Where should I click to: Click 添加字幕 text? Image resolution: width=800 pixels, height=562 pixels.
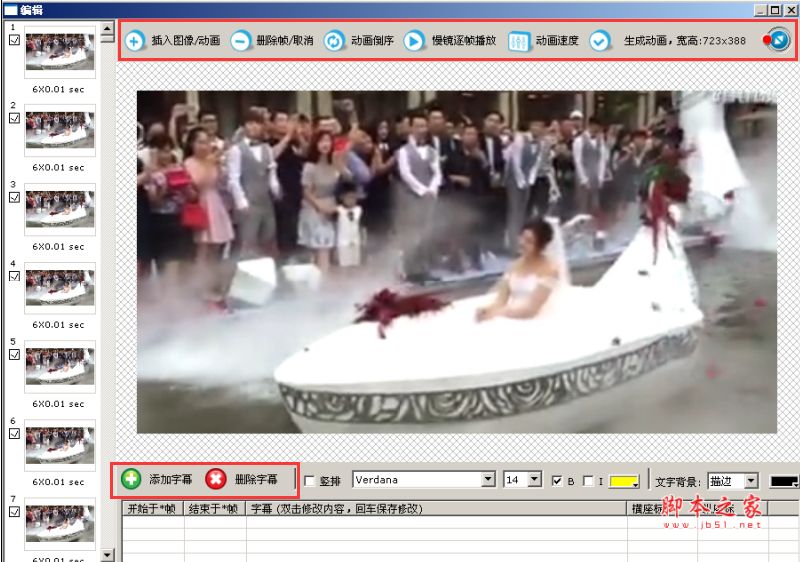(170, 479)
